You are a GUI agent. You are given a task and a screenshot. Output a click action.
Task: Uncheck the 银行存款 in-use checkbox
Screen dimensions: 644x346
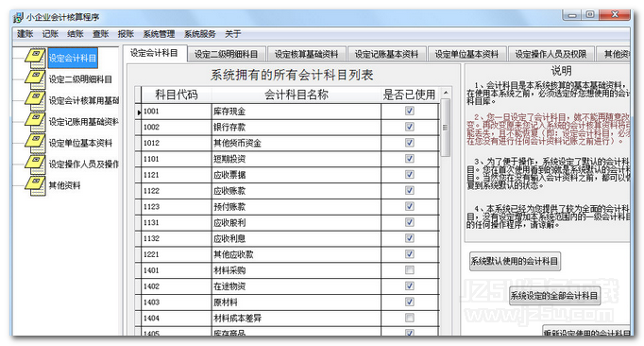click(410, 127)
